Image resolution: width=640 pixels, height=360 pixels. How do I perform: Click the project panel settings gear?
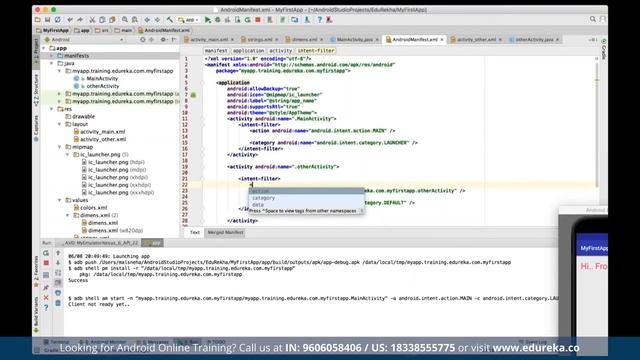(163, 40)
